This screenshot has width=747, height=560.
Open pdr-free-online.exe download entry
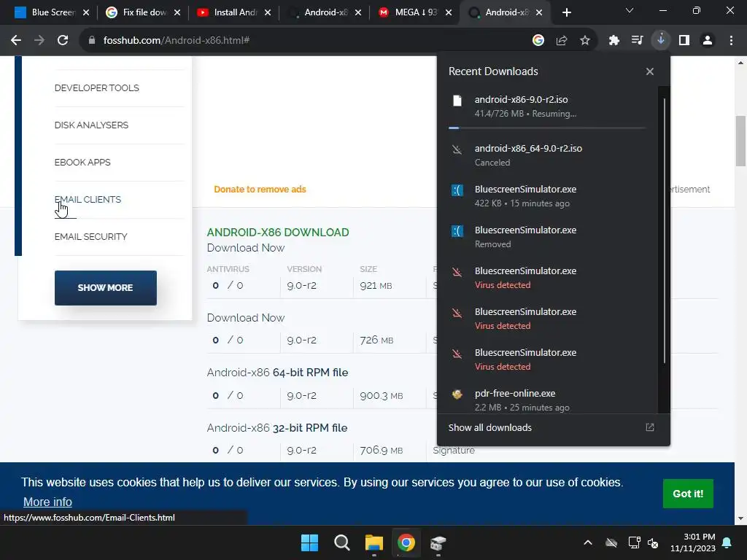pyautogui.click(x=547, y=400)
